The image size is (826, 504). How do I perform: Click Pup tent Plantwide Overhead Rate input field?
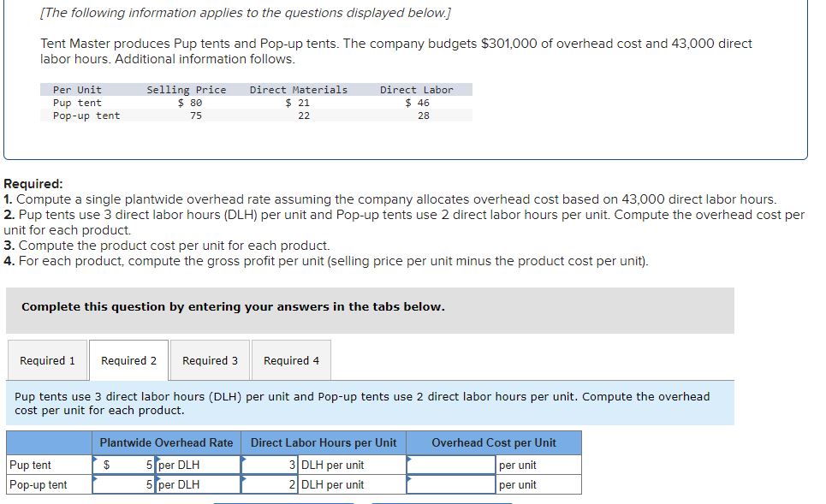point(124,464)
